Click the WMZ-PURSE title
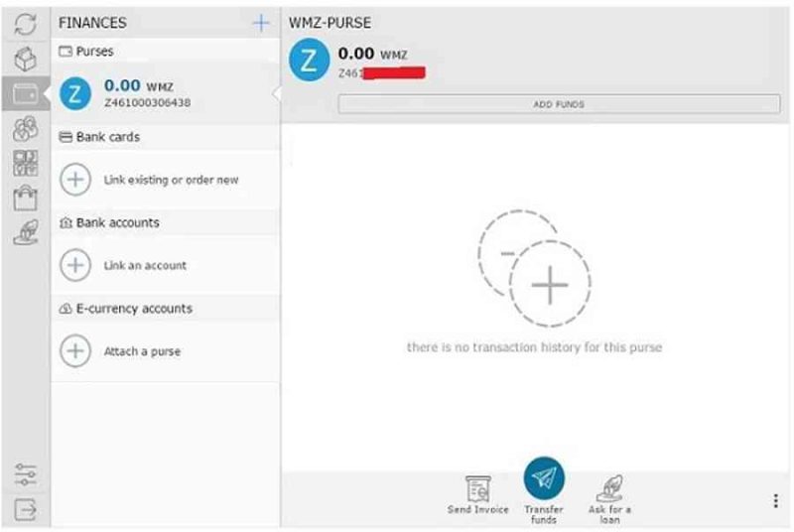 tap(330, 23)
